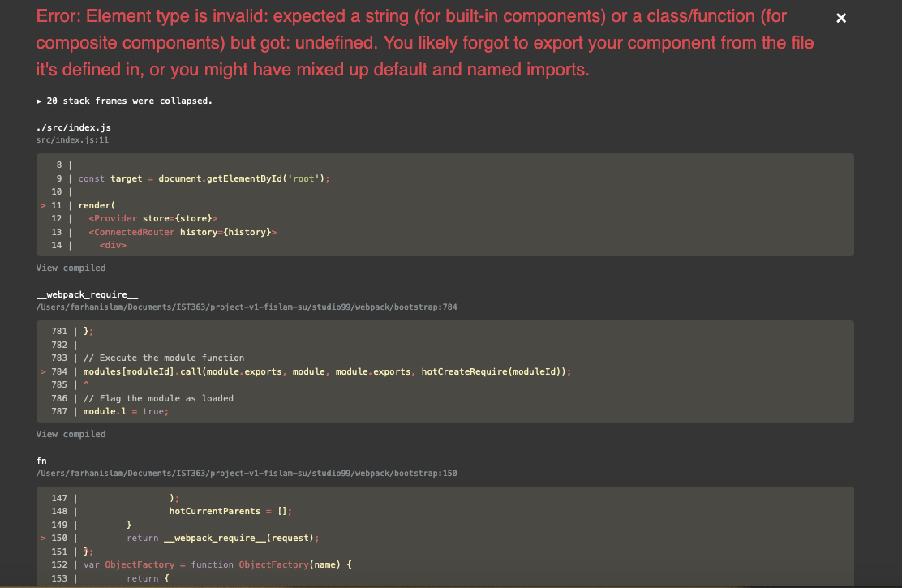Viewport: 902px width, 588px height.
Task: Click the disclosure triangle before collapsed frames text
Action: point(37,101)
